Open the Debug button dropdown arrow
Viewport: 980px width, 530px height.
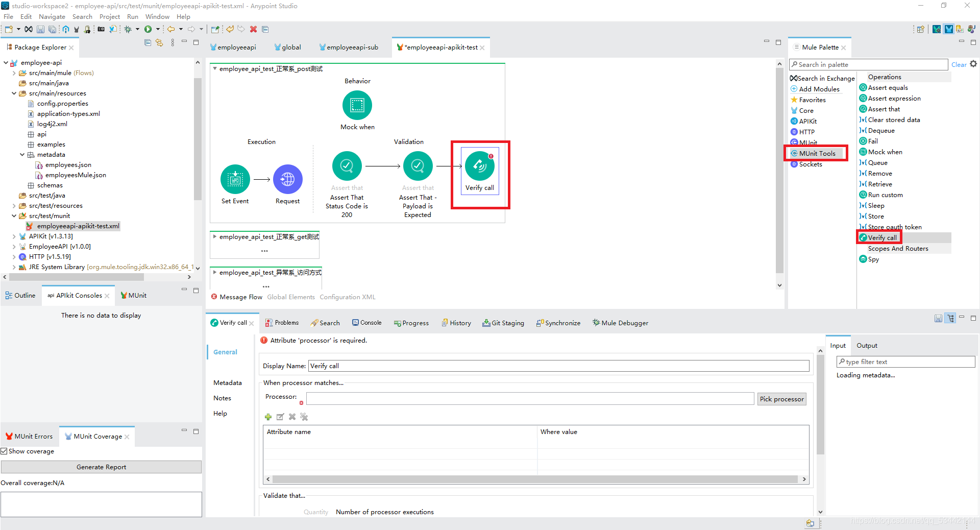[137, 29]
